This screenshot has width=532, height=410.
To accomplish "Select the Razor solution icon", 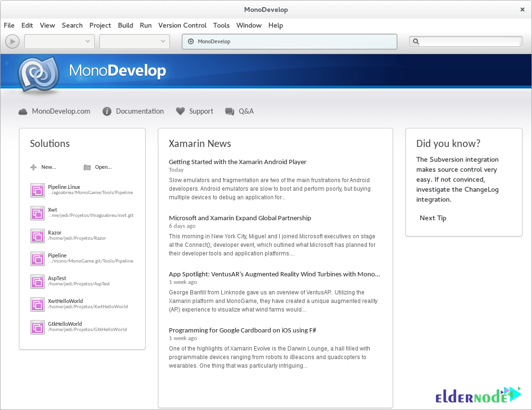I will [37, 236].
